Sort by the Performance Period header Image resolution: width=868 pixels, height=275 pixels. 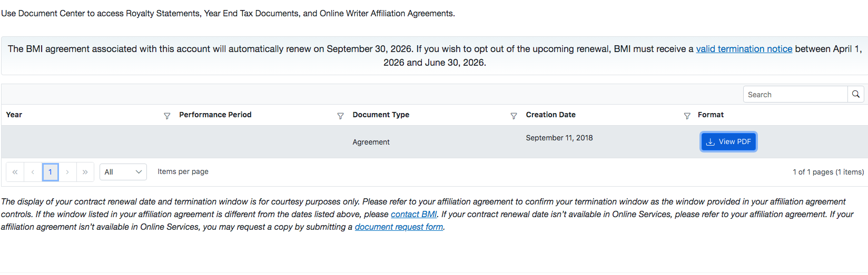point(215,115)
